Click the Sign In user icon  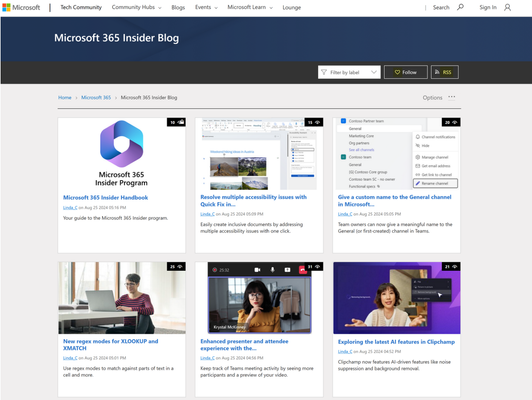pyautogui.click(x=507, y=7)
